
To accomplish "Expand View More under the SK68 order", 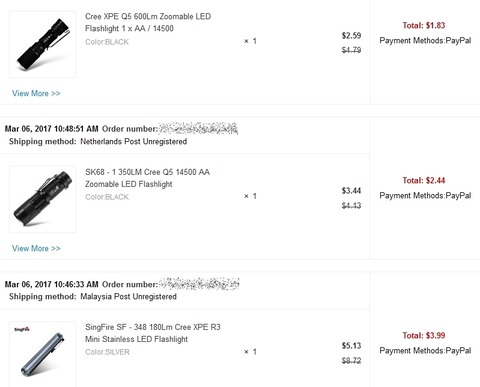I will 36,248.
